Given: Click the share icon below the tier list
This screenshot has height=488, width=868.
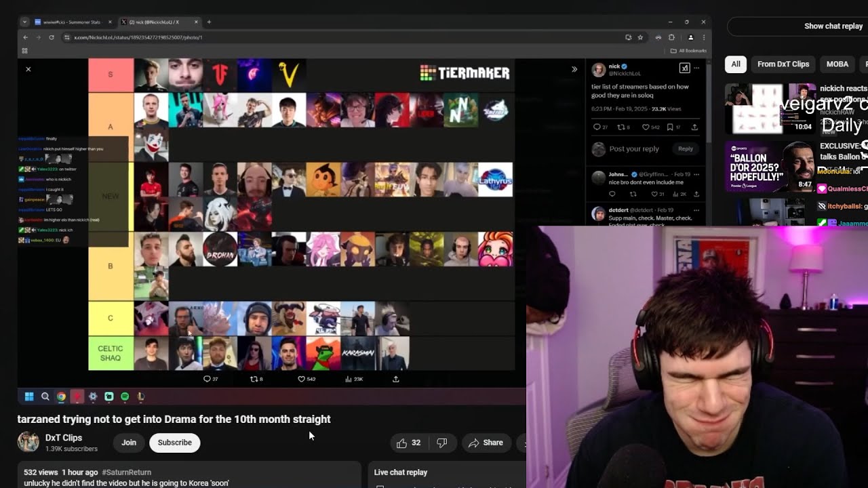Looking at the screenshot, I should coord(396,379).
